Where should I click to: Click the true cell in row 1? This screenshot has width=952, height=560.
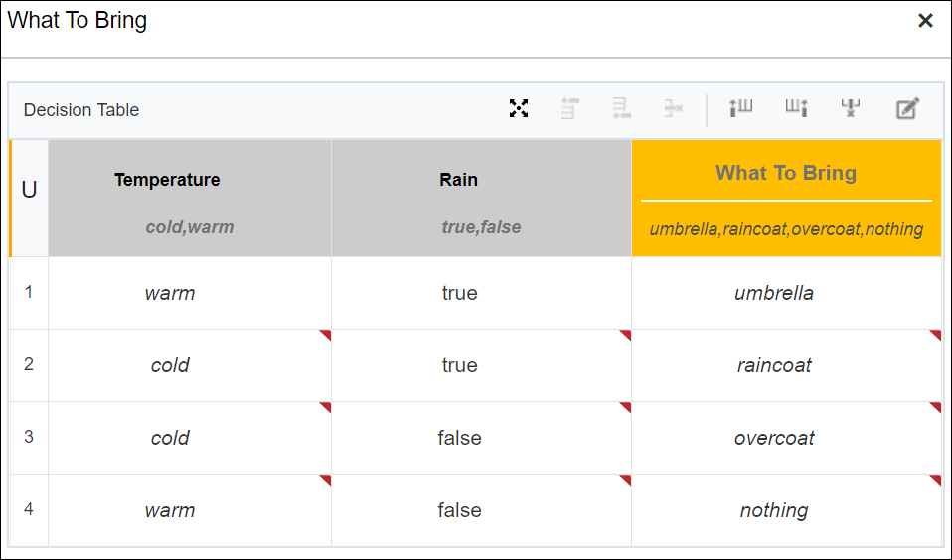click(481, 293)
